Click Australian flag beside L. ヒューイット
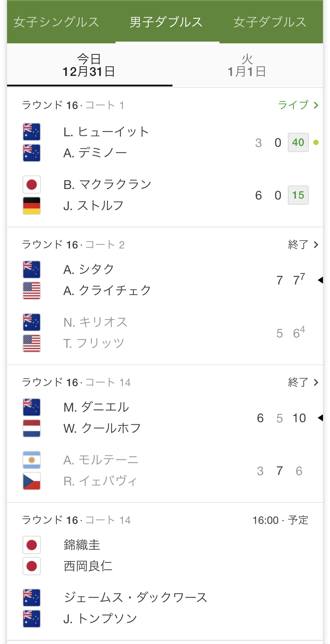Screen dimensions: 330x644 [x=32, y=132]
